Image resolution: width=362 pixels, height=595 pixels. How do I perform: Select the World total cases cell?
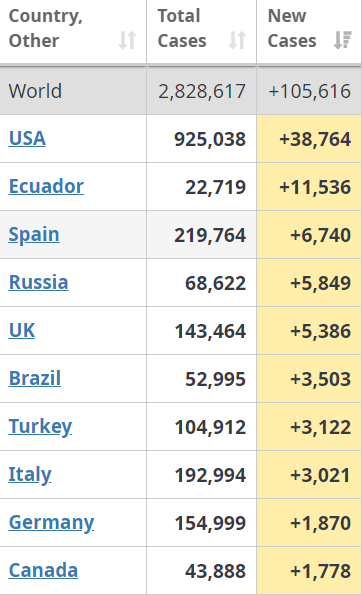click(201, 91)
